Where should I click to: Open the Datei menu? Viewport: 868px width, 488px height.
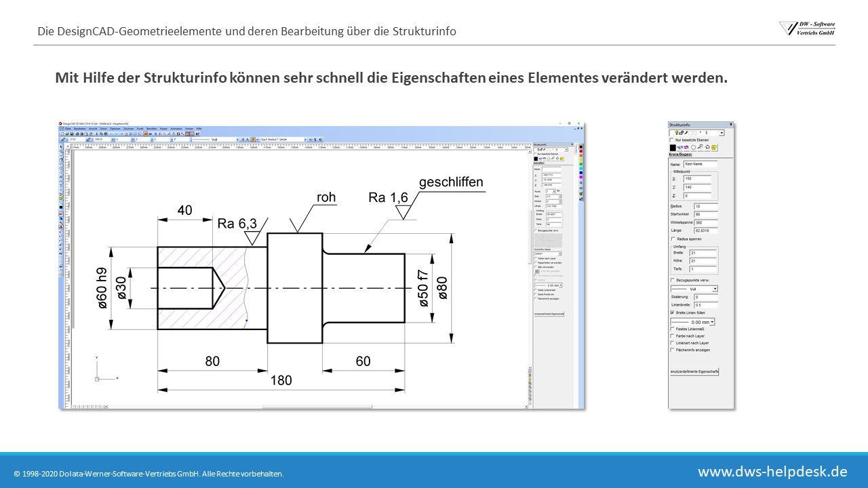68,129
